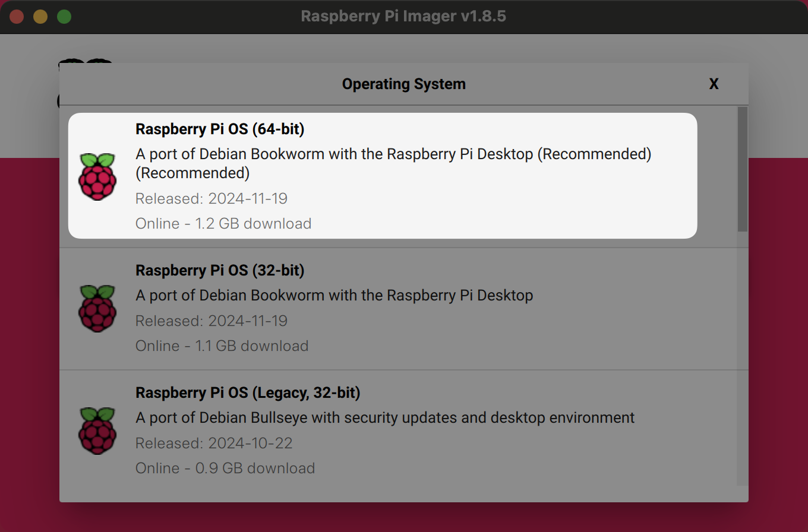Click the Debian Bookworm Recommended description text
The height and width of the screenshot is (532, 808).
click(393, 154)
